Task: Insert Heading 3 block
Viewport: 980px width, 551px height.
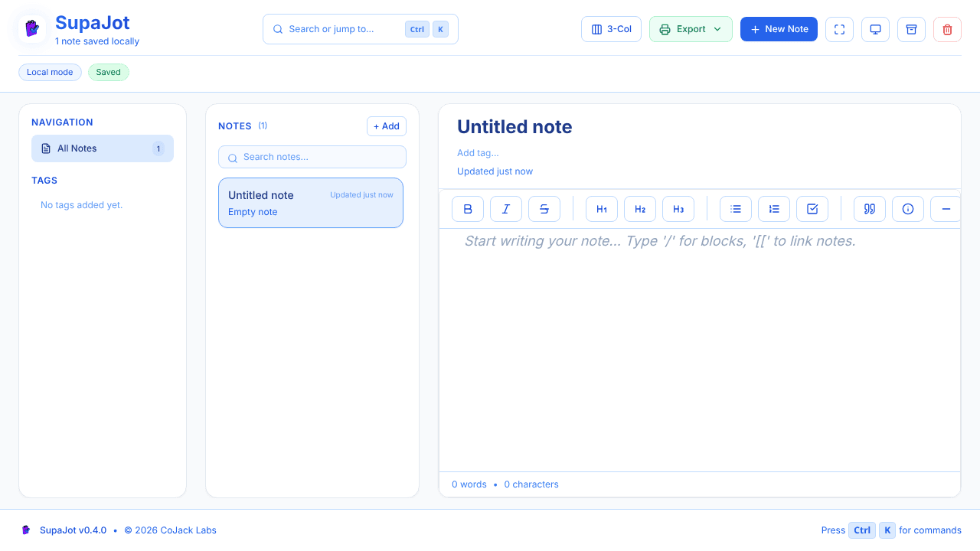Action: point(678,209)
